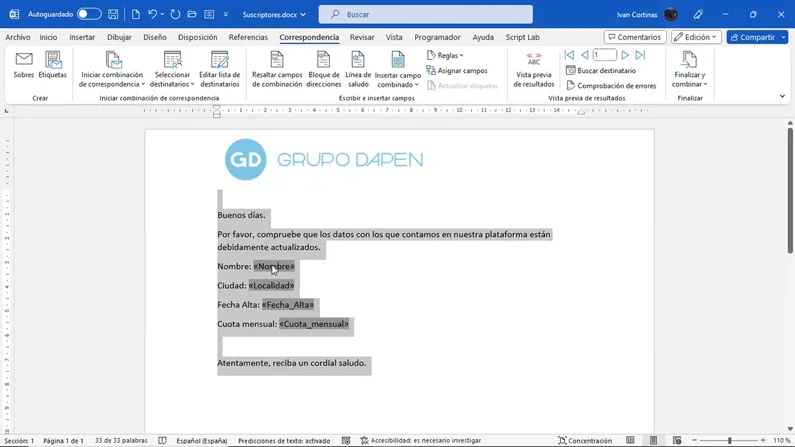Switch to print layout view icon

653,440
